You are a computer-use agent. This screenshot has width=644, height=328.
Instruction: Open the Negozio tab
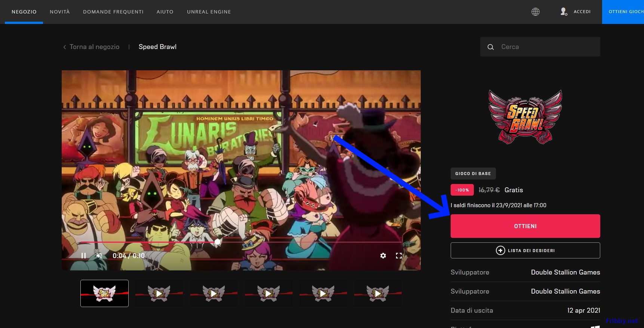[x=24, y=12]
